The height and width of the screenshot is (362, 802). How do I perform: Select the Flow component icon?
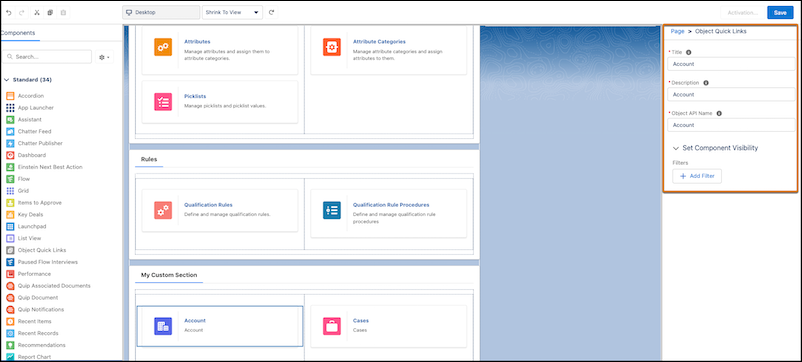[10, 179]
